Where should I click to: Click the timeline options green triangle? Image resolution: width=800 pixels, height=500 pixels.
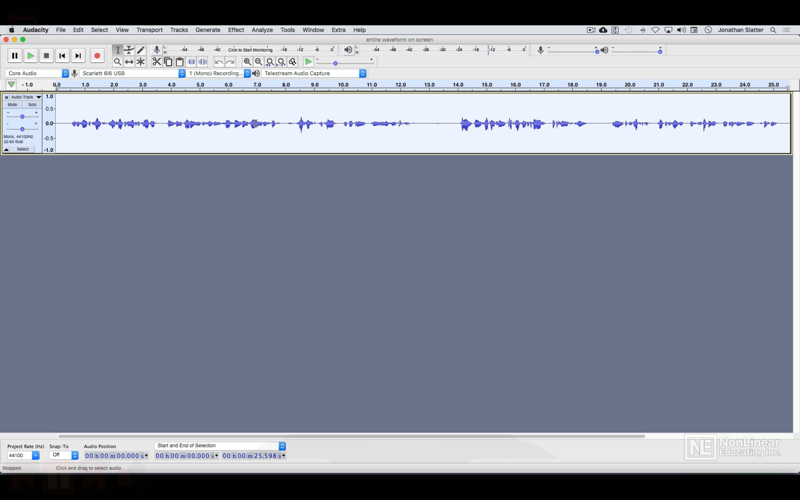11,85
